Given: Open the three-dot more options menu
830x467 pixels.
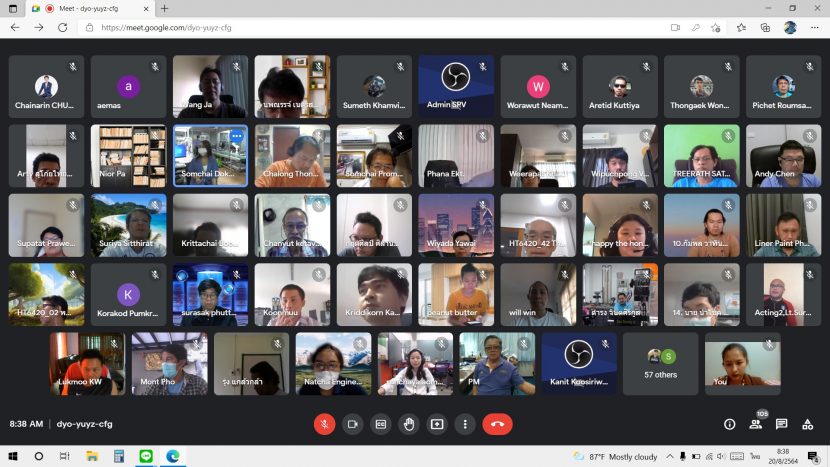Looking at the screenshot, I should tap(464, 424).
